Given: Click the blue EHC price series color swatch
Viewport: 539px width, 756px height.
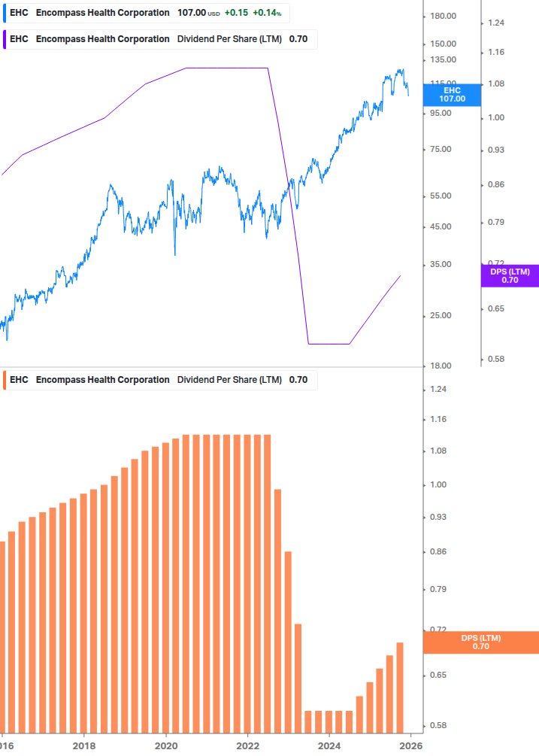Looking at the screenshot, I should 5,13.
